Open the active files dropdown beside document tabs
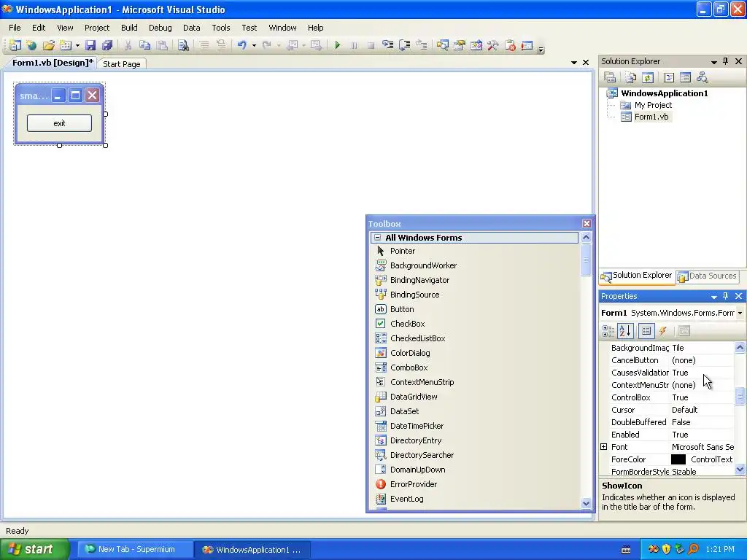Viewport: 747px width, 560px height. pos(573,63)
